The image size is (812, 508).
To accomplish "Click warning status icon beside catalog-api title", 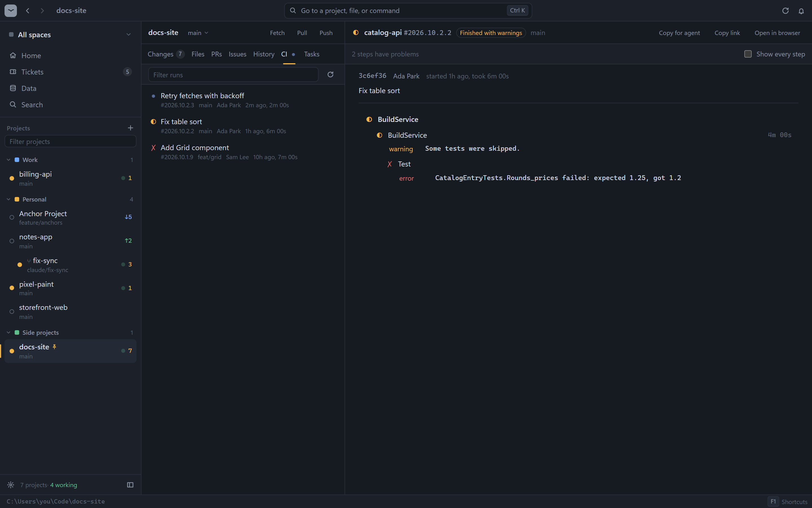I will [x=356, y=32].
